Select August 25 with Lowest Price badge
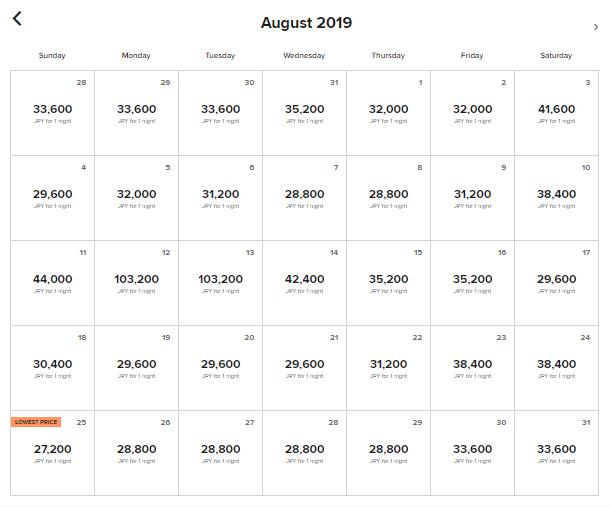The width and height of the screenshot is (611, 507). pos(52,453)
